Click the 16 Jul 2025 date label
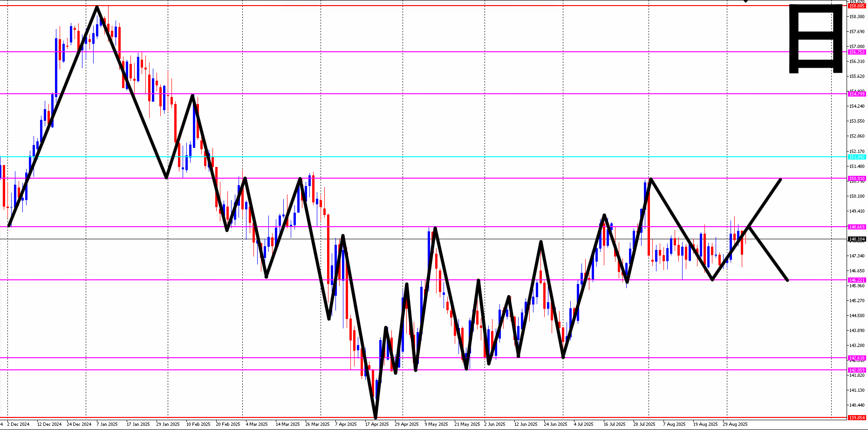Image resolution: width=868 pixels, height=430 pixels. pyautogui.click(x=615, y=424)
